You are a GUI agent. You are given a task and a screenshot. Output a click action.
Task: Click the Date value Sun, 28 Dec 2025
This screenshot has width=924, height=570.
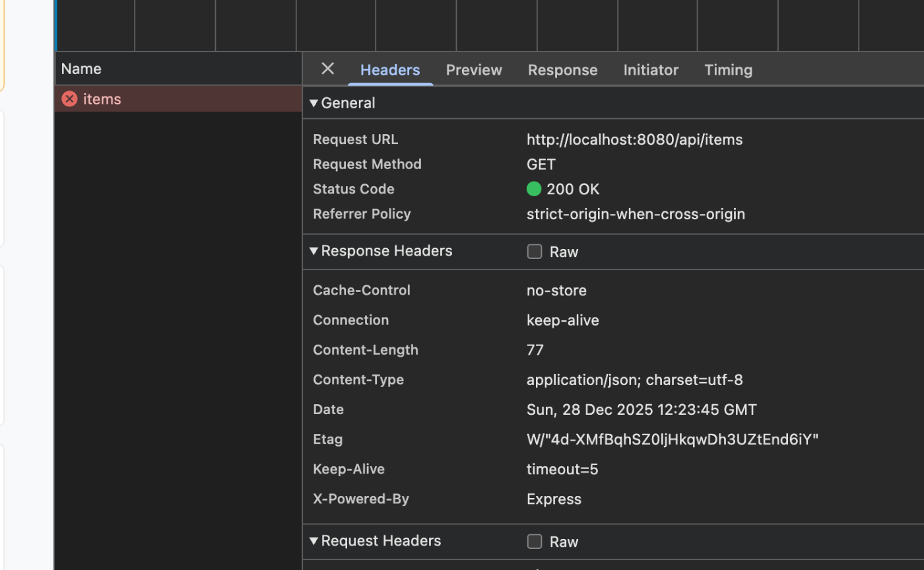pyautogui.click(x=642, y=410)
